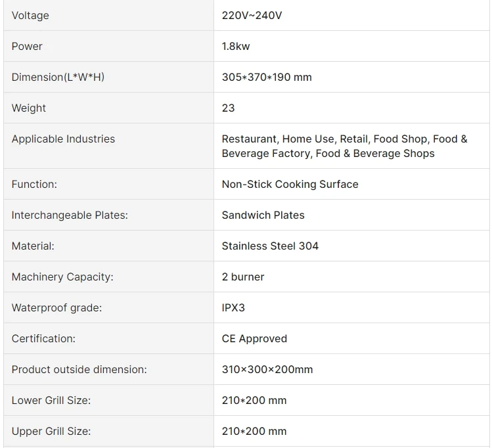492x448 pixels.
Task: Click the Upper Grill Size label
Action: click(x=51, y=431)
